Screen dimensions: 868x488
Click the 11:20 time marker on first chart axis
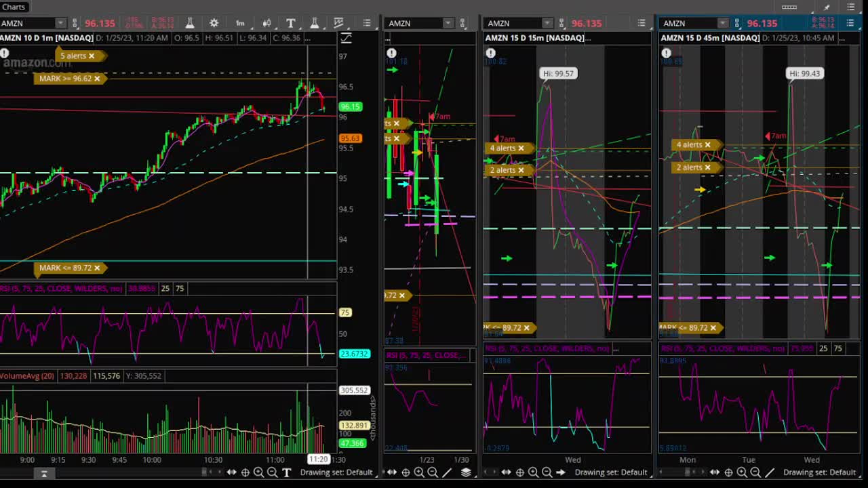pyautogui.click(x=319, y=460)
